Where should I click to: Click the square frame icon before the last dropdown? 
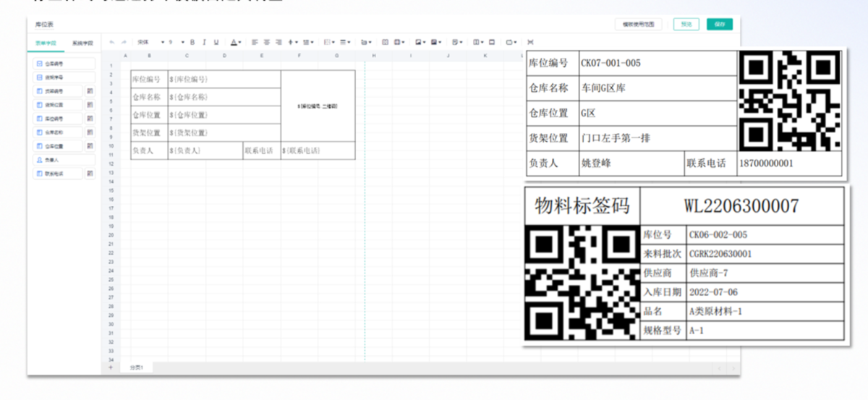[x=492, y=42]
